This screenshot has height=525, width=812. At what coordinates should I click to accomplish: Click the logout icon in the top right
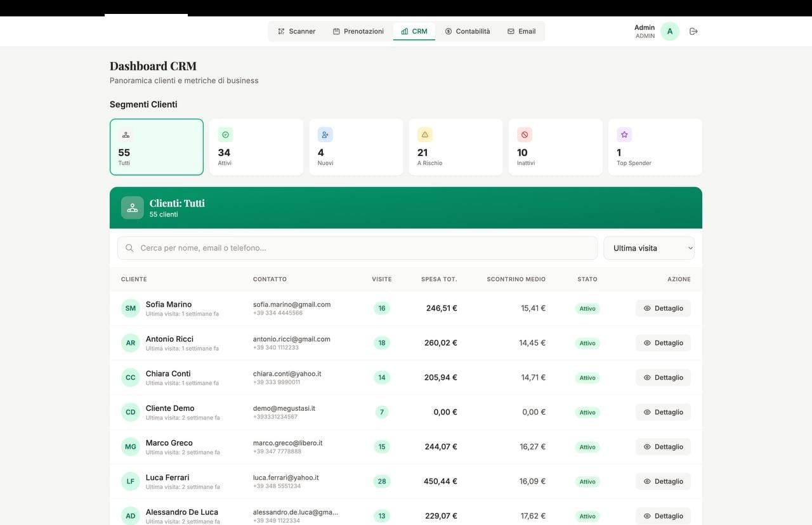pos(693,30)
